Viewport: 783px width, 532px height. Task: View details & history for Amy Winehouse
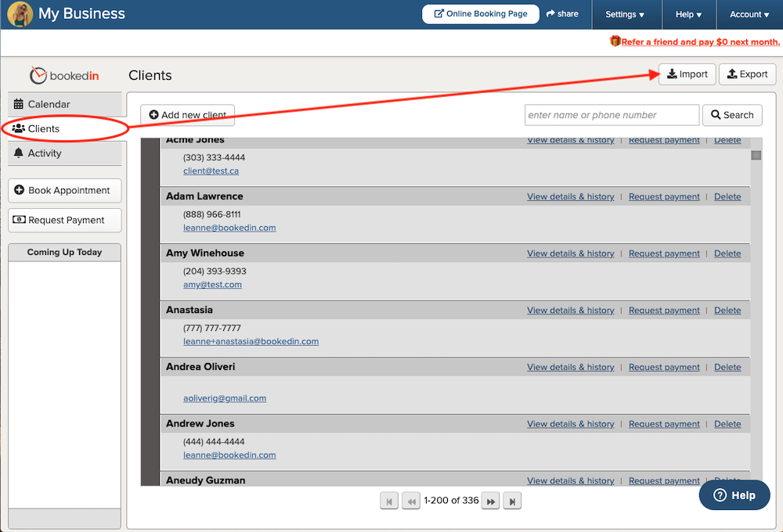(x=570, y=253)
